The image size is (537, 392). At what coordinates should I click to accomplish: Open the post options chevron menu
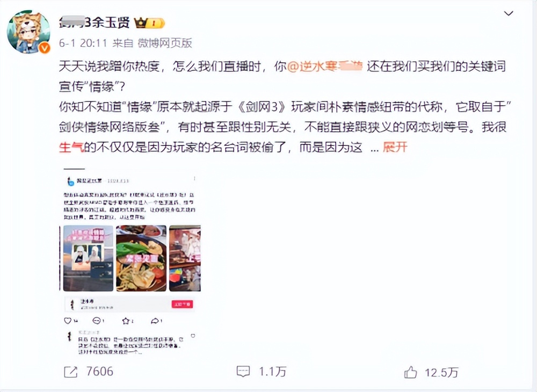click(509, 13)
